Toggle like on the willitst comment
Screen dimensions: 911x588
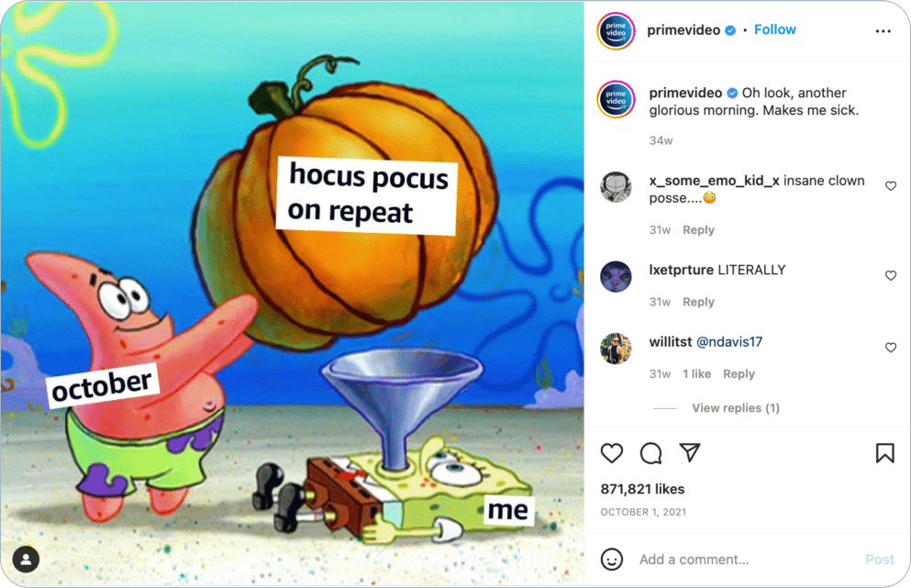point(891,348)
